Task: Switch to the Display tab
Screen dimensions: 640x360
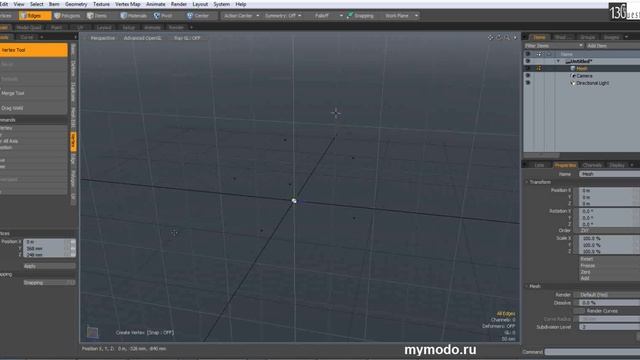Action: [x=617, y=165]
